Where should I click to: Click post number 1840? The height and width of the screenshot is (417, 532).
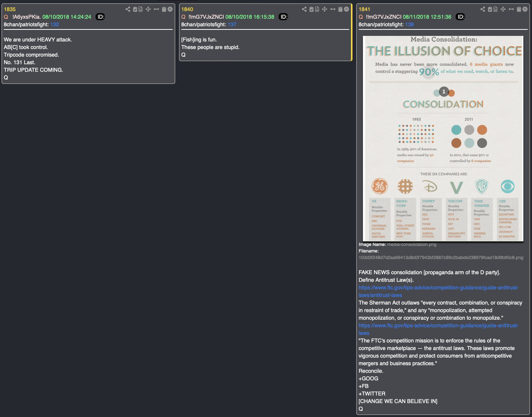coord(187,9)
